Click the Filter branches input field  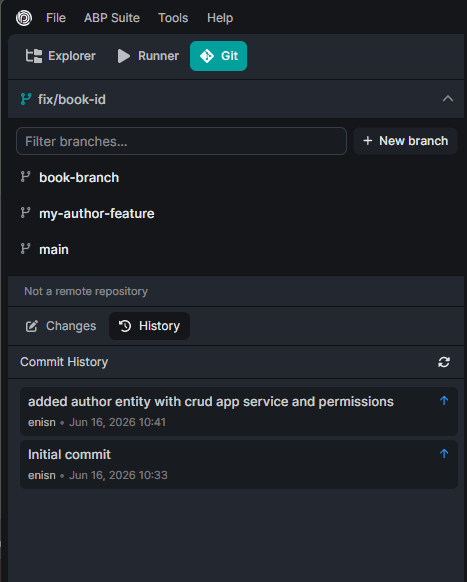point(181,141)
